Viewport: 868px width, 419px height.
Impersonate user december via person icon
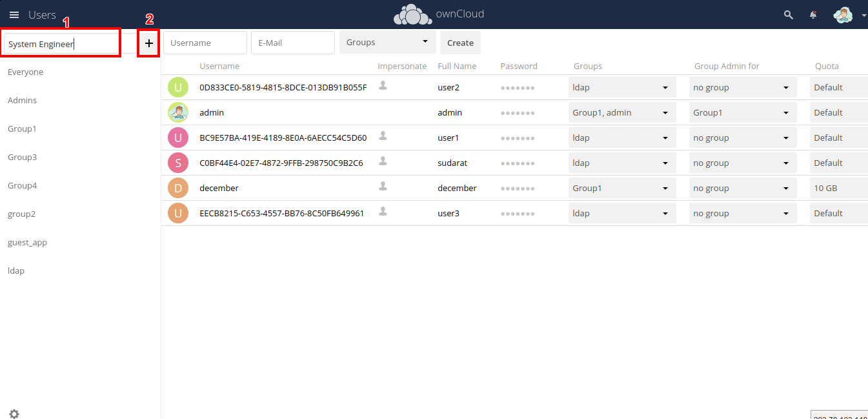click(383, 187)
